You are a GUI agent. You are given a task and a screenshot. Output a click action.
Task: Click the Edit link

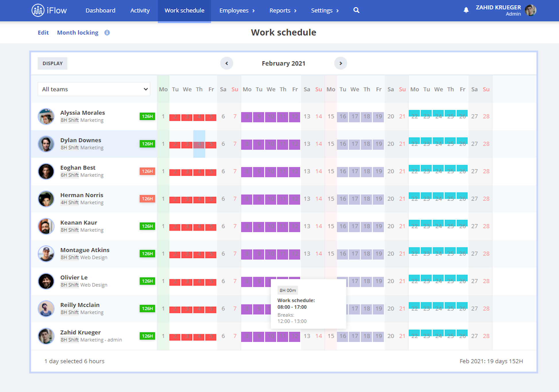[x=43, y=32]
